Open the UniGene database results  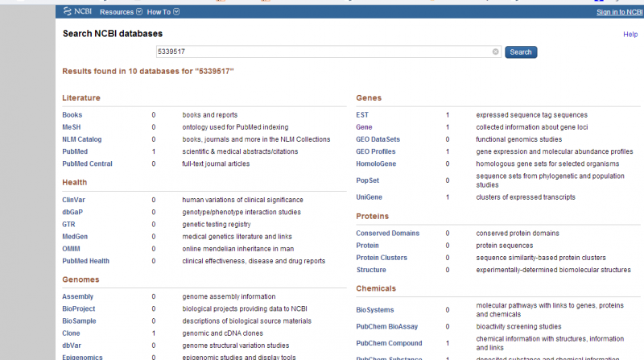tap(369, 197)
